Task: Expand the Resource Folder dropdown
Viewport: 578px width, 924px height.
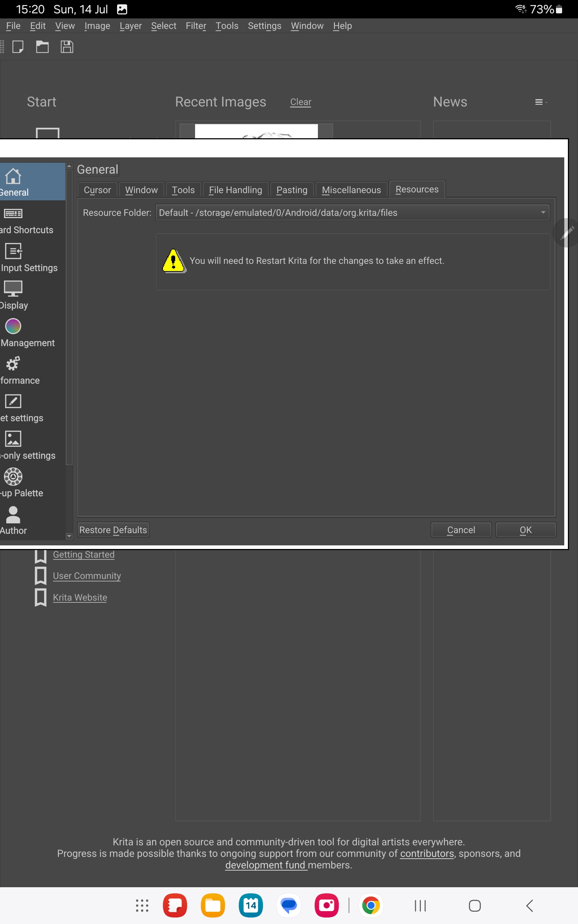Action: click(353, 213)
